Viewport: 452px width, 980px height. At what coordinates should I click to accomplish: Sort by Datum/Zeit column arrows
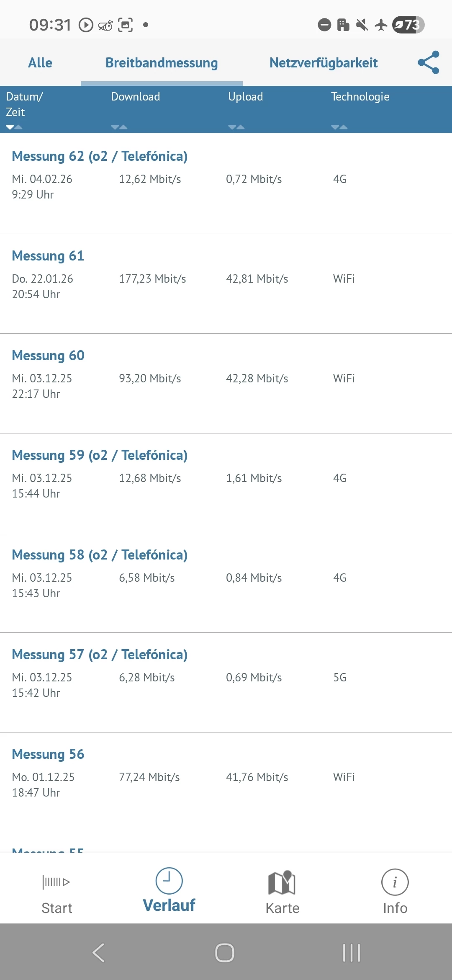pyautogui.click(x=14, y=127)
